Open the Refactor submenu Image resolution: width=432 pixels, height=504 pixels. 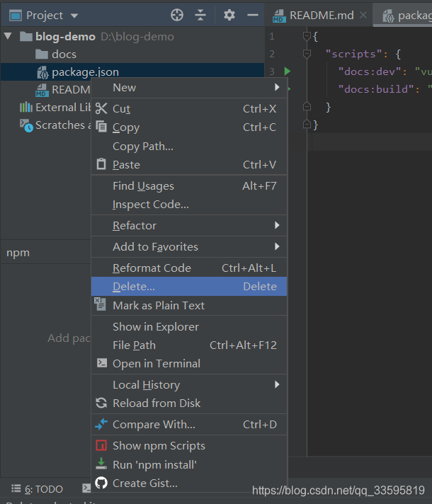189,226
